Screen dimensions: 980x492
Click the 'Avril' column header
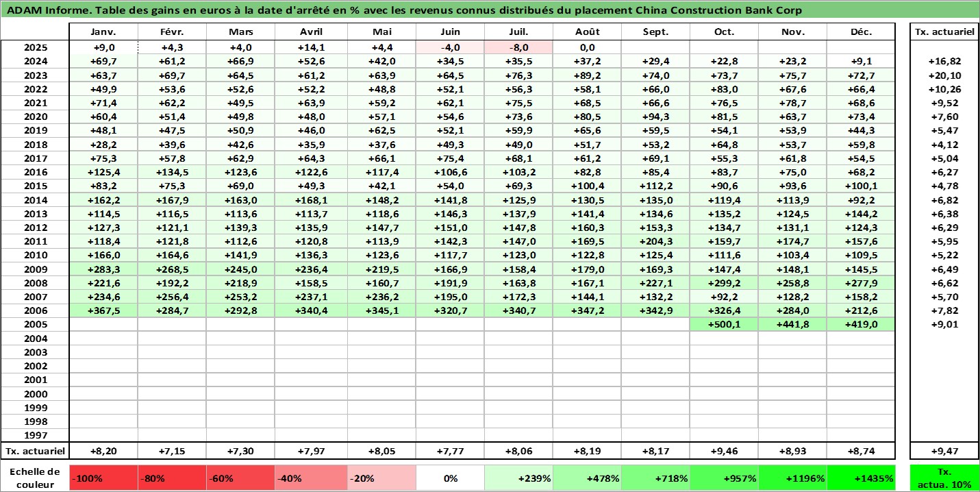[312, 32]
